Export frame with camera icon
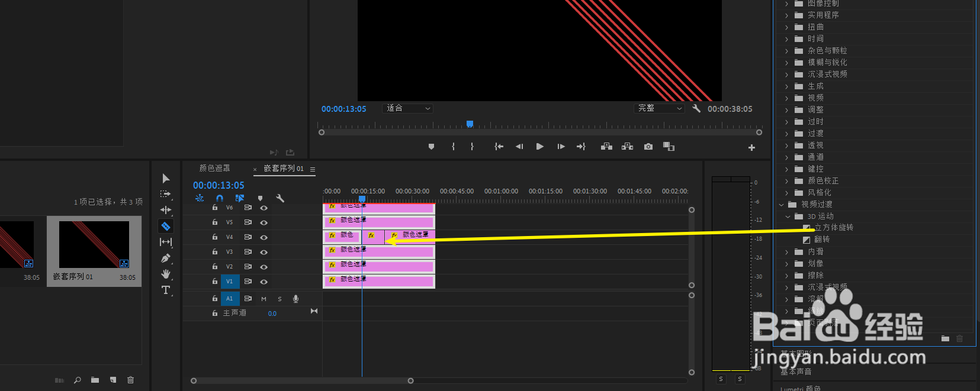This screenshot has height=391, width=980. point(648,147)
